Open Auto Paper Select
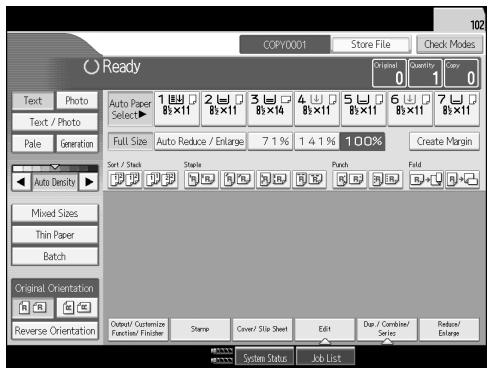Viewport: 493px width, 370px height. [x=130, y=109]
